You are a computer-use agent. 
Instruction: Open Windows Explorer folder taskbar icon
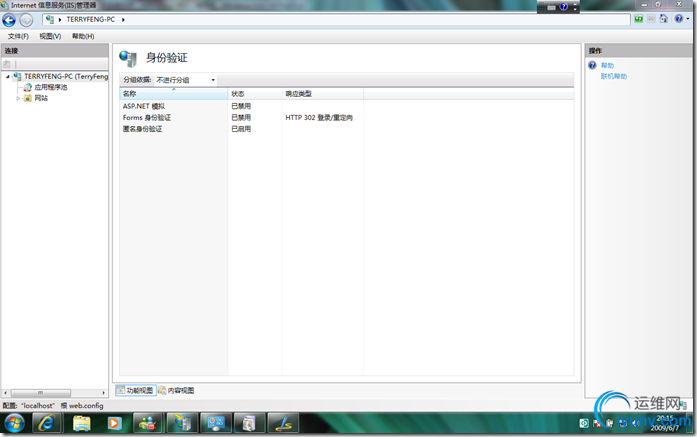point(81,423)
